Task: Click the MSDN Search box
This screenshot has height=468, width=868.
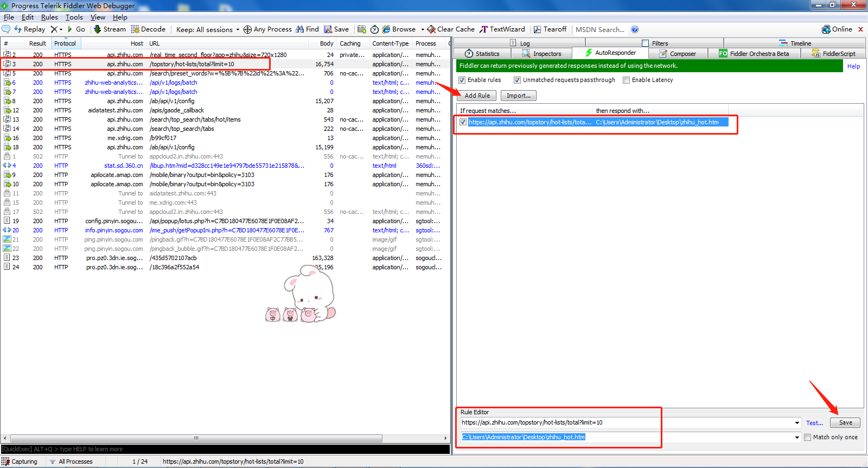Action: pos(600,29)
